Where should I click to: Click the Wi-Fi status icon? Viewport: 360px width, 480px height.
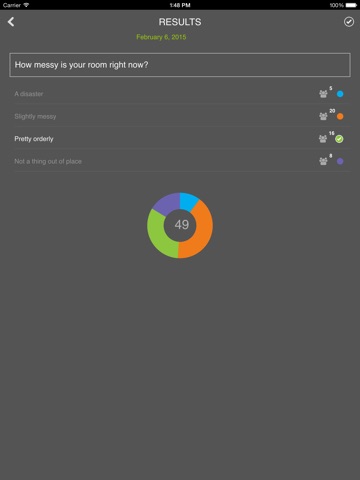(26, 5)
